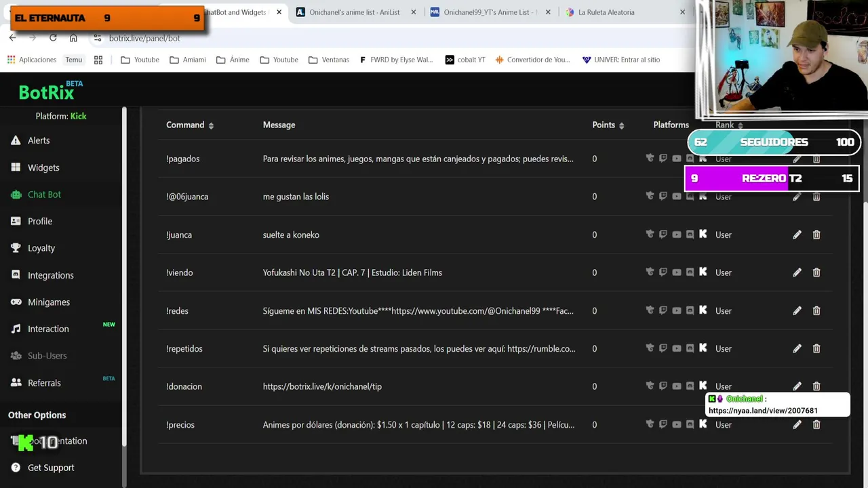Delete the !donacion command
The width and height of the screenshot is (868, 488).
tap(816, 386)
